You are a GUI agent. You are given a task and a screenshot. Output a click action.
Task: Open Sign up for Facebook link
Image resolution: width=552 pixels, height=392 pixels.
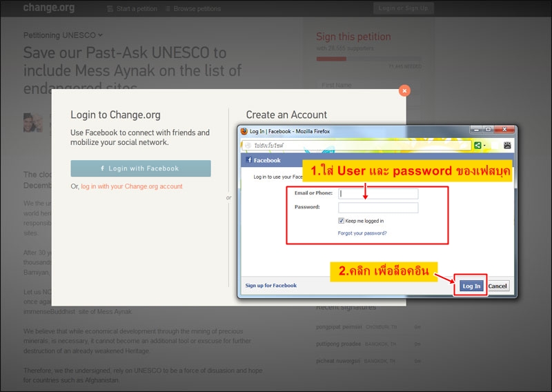point(270,286)
